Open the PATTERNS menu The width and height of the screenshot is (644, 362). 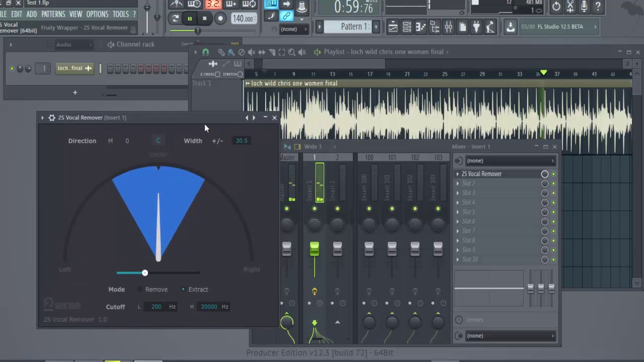(x=53, y=14)
